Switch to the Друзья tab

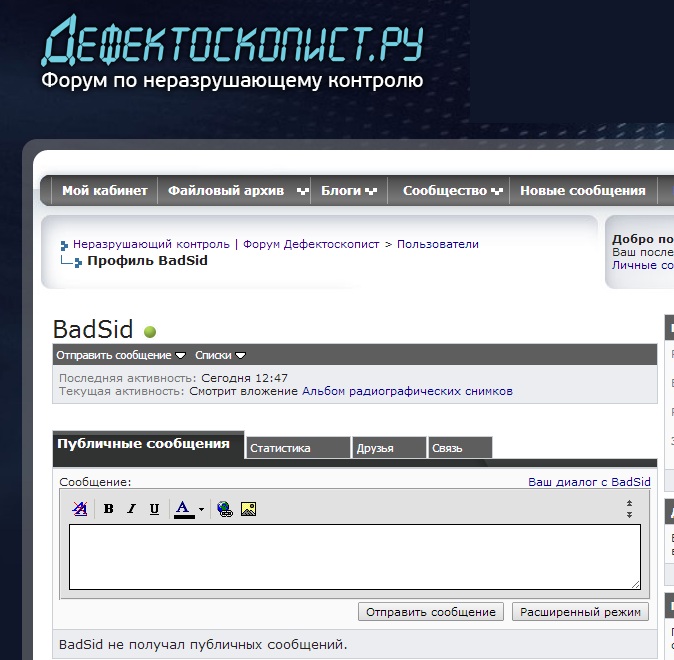(x=389, y=448)
